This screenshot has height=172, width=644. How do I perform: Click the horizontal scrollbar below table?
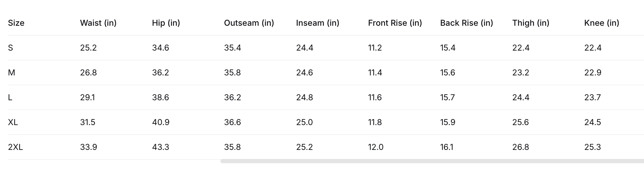tap(432, 161)
